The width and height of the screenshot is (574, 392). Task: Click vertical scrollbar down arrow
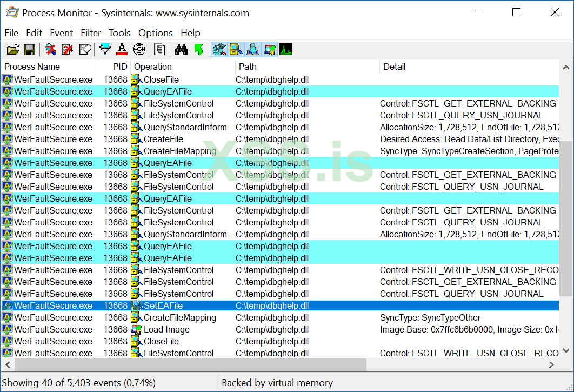click(x=566, y=350)
